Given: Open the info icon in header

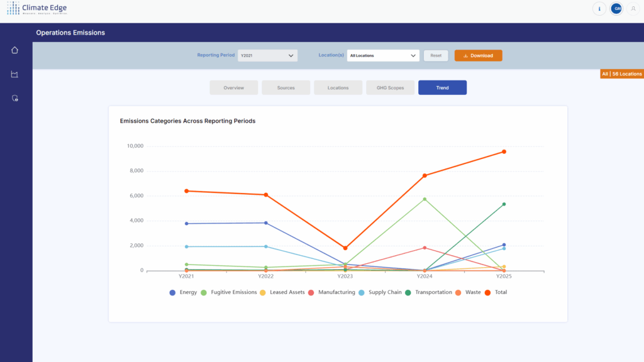Looking at the screenshot, I should click(599, 9).
